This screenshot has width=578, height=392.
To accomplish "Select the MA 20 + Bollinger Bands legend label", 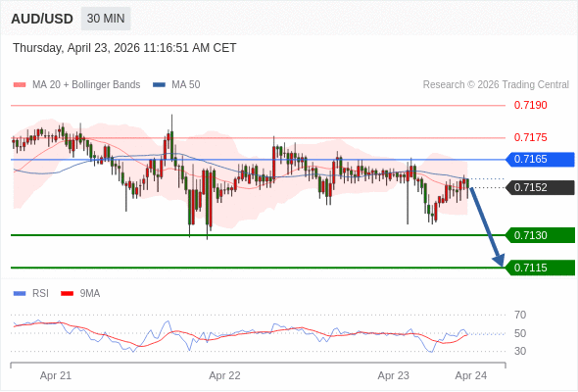I will point(86,85).
